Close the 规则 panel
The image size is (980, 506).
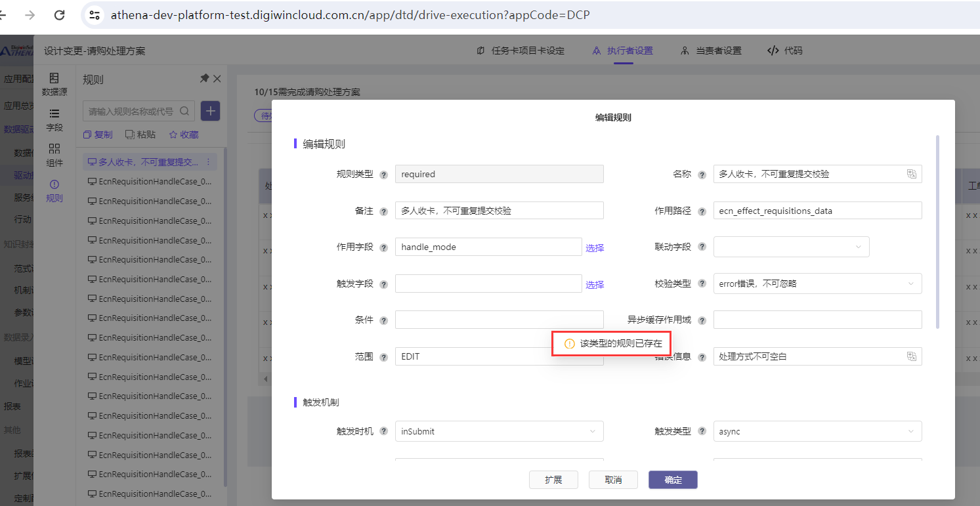pos(217,79)
